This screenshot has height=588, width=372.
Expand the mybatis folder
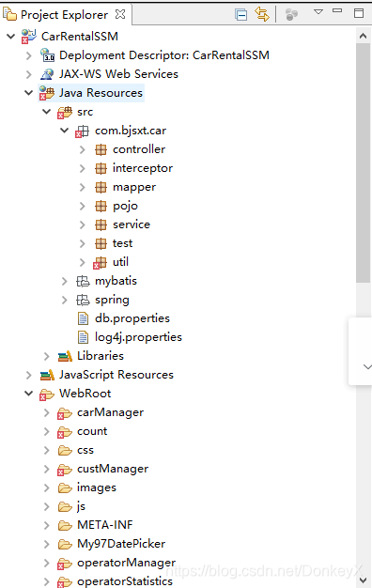point(65,281)
